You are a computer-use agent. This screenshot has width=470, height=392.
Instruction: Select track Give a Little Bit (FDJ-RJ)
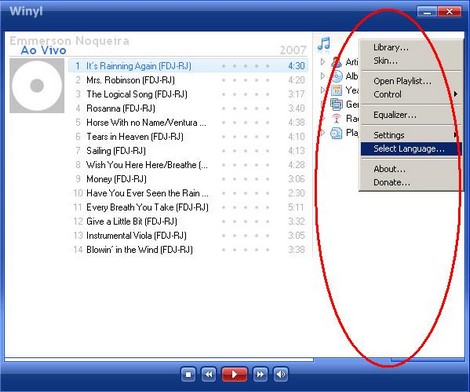(188, 221)
